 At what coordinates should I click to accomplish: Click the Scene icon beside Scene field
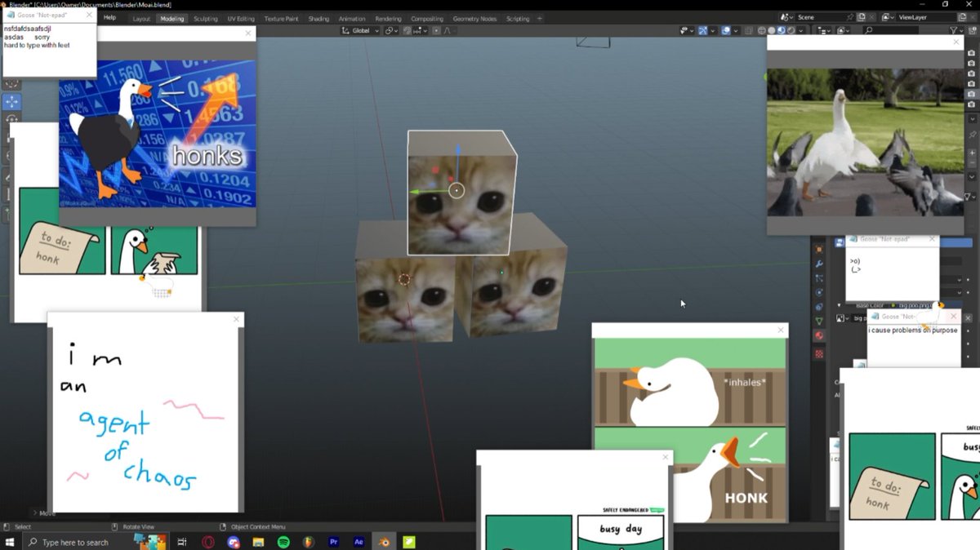[785, 17]
